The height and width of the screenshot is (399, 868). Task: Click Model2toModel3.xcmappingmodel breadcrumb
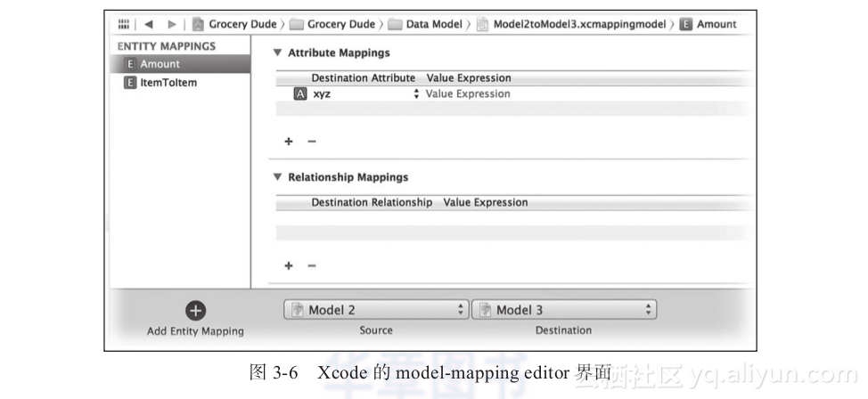coord(571,24)
